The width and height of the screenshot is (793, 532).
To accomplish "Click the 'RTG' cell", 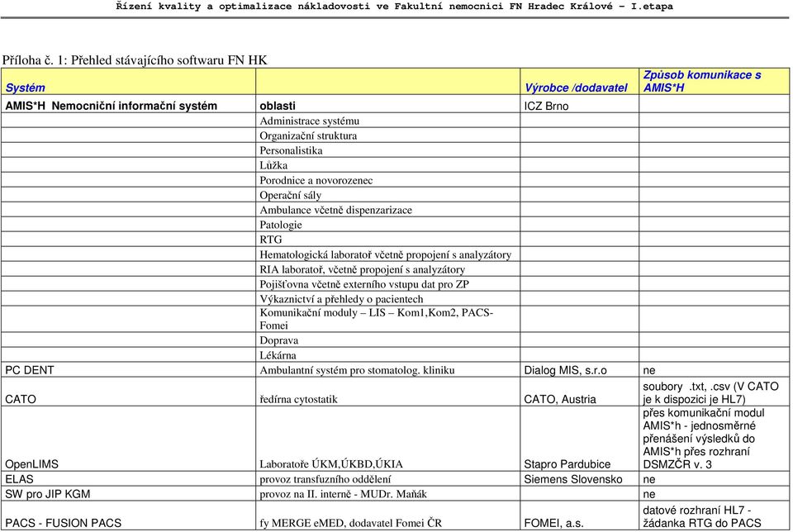I will click(388, 240).
